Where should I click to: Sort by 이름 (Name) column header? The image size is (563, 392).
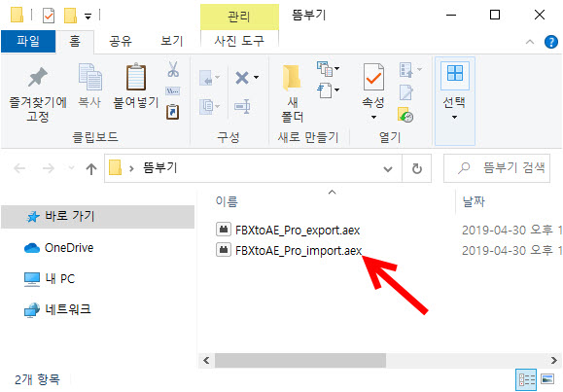pyautogui.click(x=227, y=201)
